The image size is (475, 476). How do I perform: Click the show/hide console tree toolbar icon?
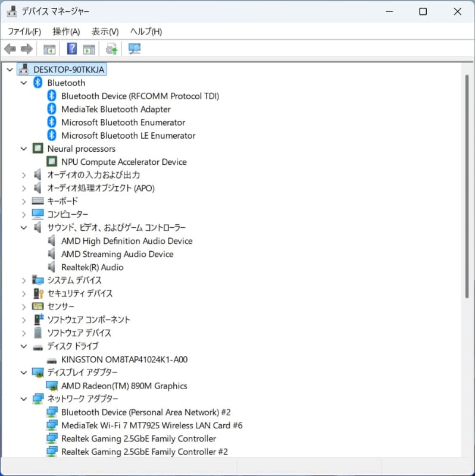tap(49, 49)
